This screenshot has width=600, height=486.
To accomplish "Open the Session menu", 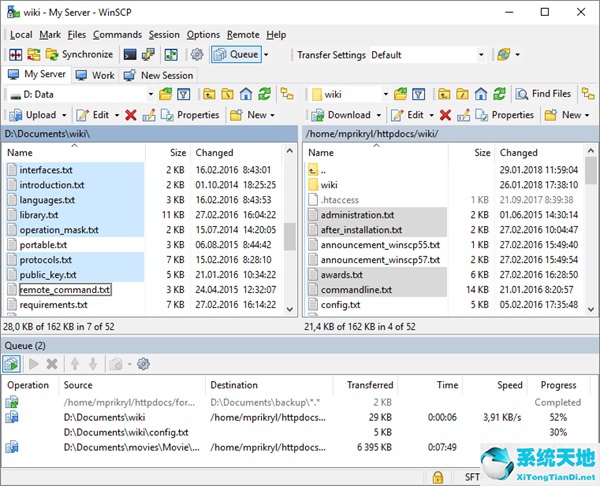I will click(x=164, y=35).
